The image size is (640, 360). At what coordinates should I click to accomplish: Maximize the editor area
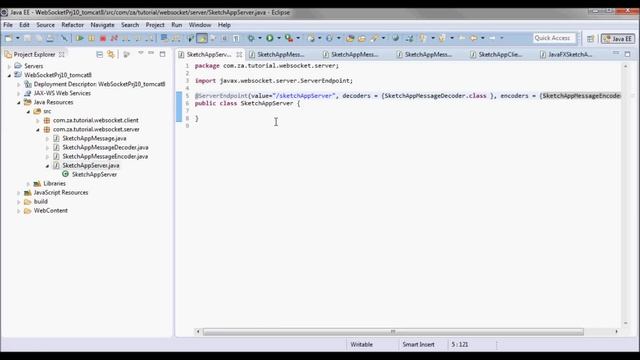click(x=627, y=54)
